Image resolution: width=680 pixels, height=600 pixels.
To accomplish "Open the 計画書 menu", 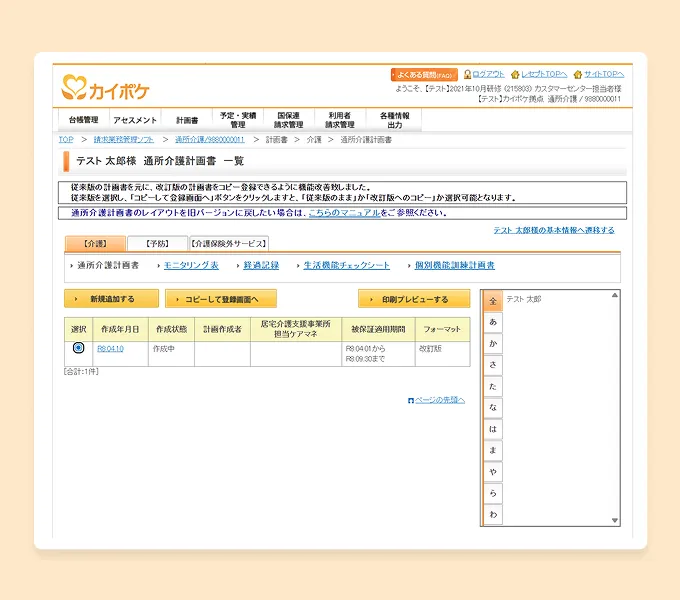I will pyautogui.click(x=187, y=120).
